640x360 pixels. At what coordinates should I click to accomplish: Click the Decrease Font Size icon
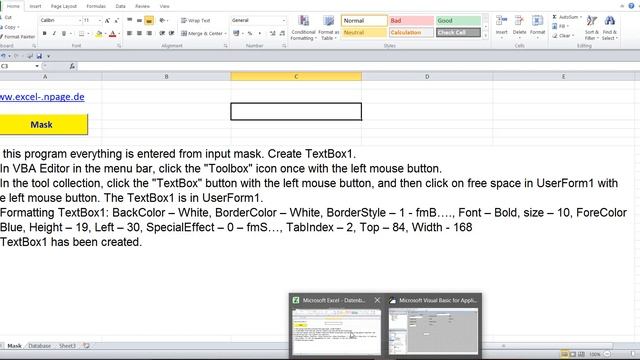116,20
